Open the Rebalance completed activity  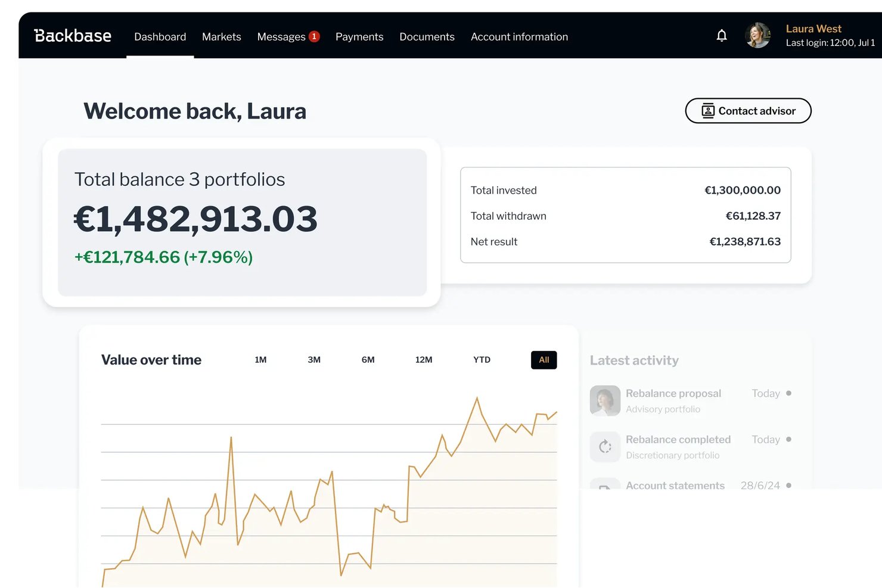click(x=691, y=447)
